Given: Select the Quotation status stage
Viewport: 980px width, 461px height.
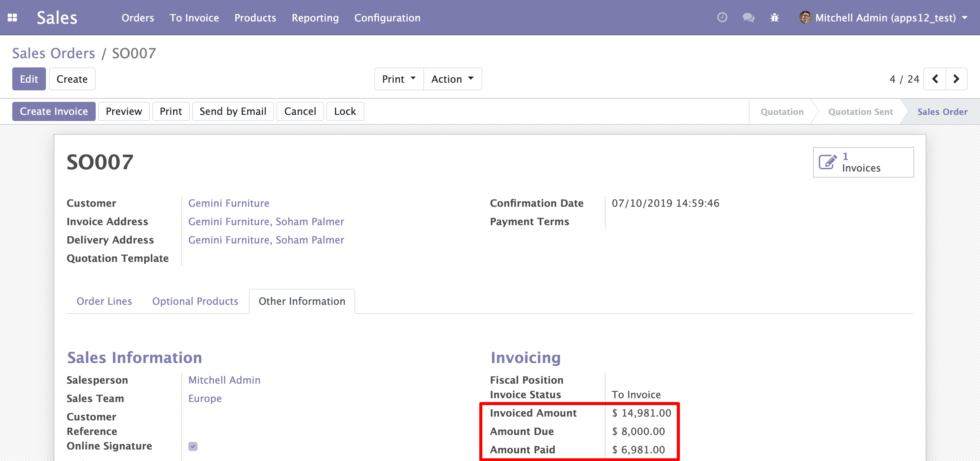Looking at the screenshot, I should tap(782, 112).
